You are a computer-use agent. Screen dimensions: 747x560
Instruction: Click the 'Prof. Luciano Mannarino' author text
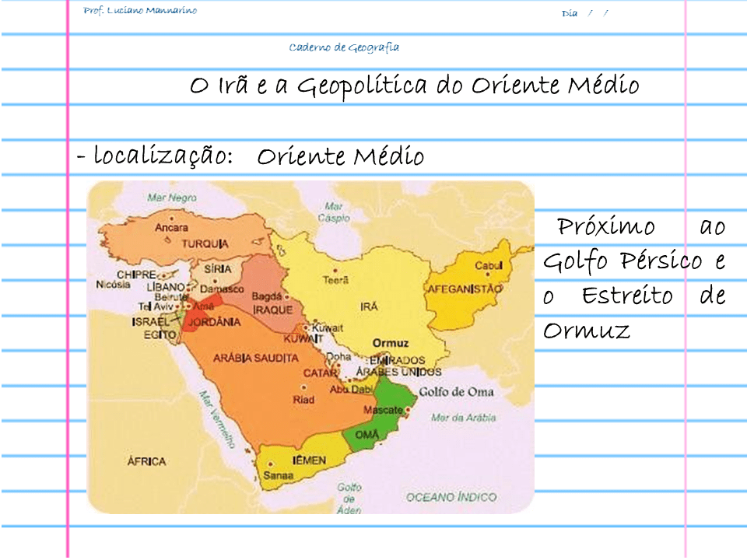pos(140,11)
